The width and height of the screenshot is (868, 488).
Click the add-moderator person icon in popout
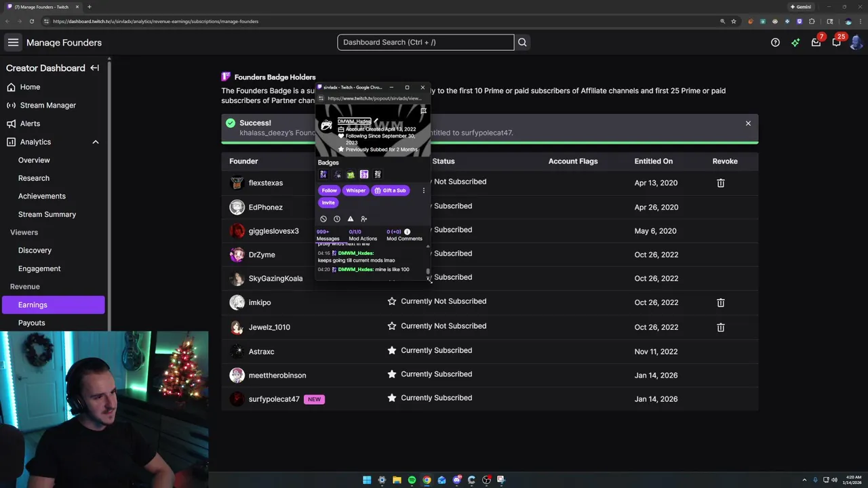tap(364, 219)
